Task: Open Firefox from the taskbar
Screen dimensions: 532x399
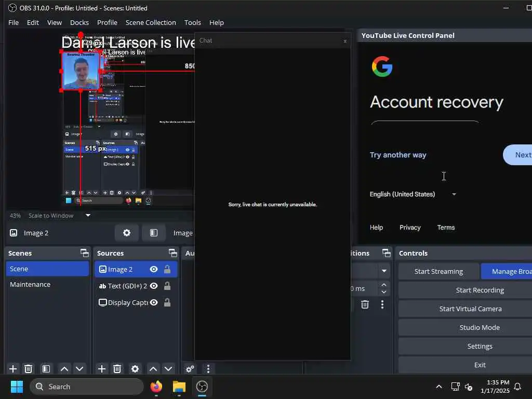Action: (156, 387)
